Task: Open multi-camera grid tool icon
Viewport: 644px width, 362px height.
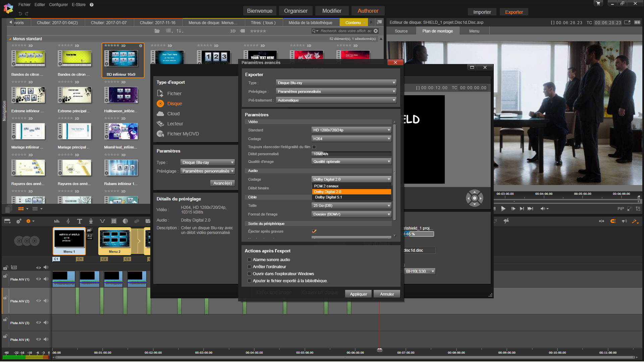Action: [114, 221]
